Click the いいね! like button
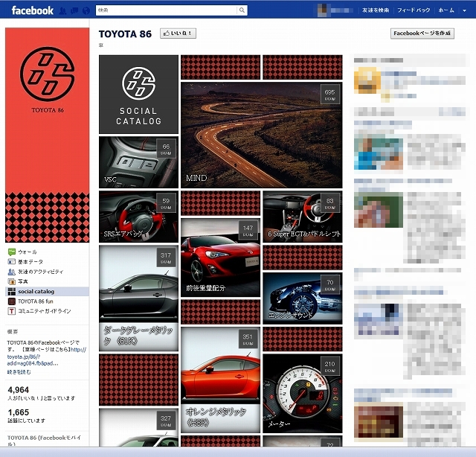The width and height of the screenshot is (476, 457). pos(178,33)
